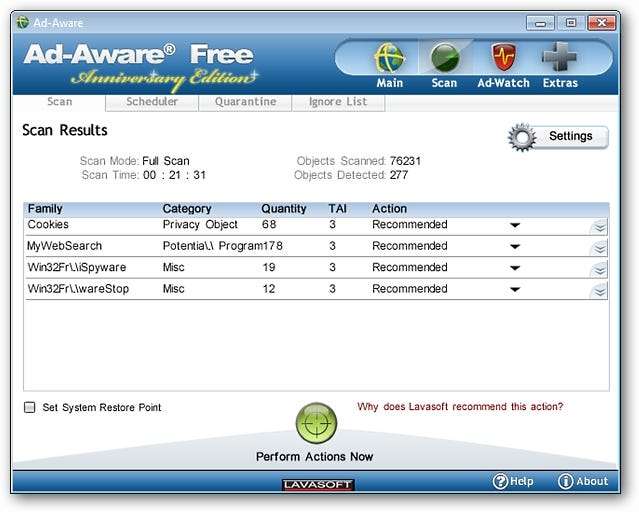Select the Scan green orb icon
639x512 pixels.
[445, 58]
